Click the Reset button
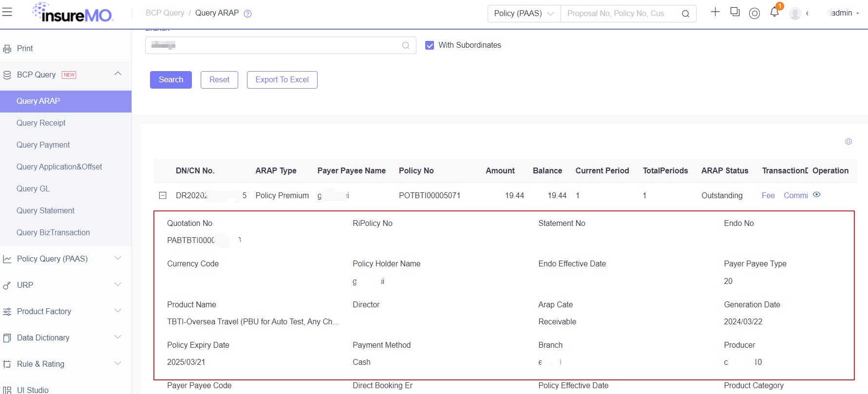This screenshot has height=394, width=868. [219, 80]
